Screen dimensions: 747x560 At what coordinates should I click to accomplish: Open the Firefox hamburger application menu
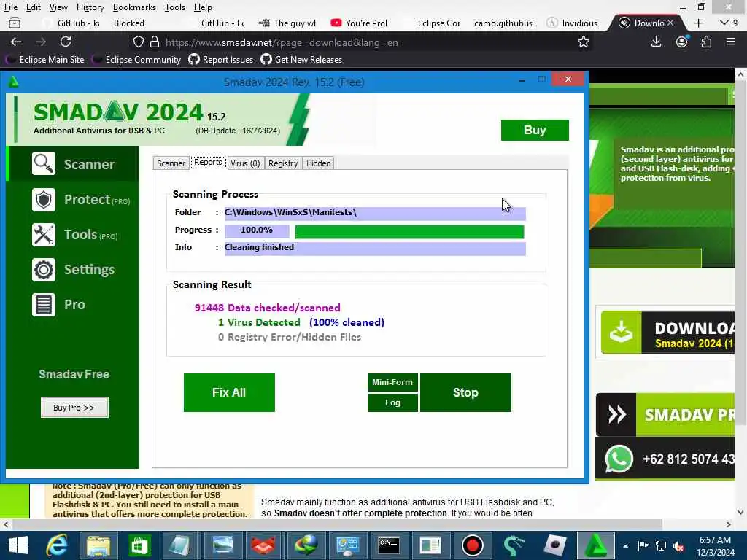[x=731, y=42]
